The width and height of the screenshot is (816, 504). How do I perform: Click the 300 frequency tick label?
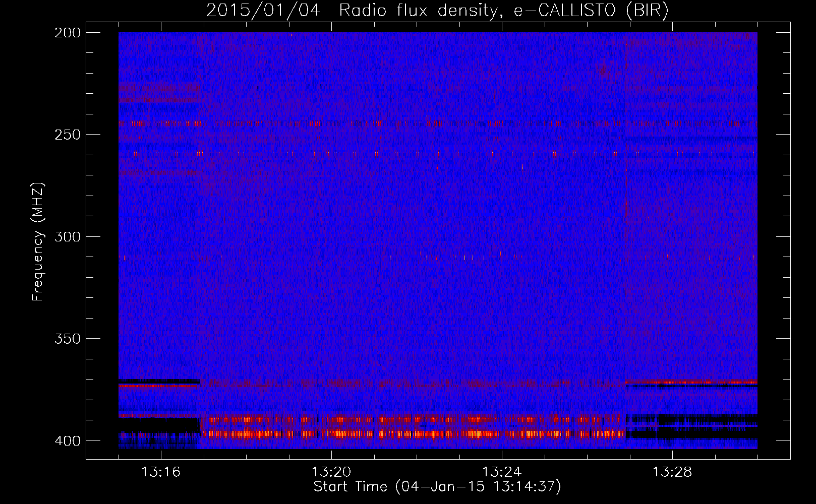pos(68,236)
